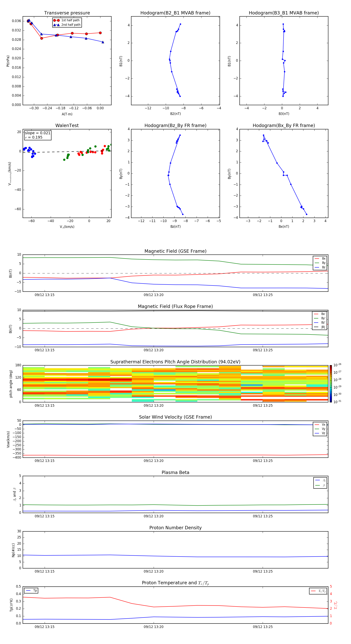Image resolution: width=351 pixels, height=644 pixels.
Task: Click "09/12 13:25" tick under GSE Magnetic Field plot
Action: click(x=262, y=295)
